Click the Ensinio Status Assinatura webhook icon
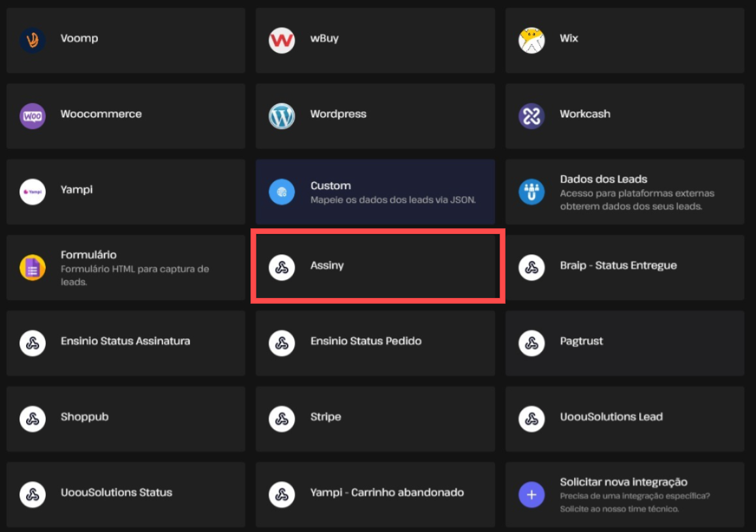756x532 pixels. click(x=33, y=343)
